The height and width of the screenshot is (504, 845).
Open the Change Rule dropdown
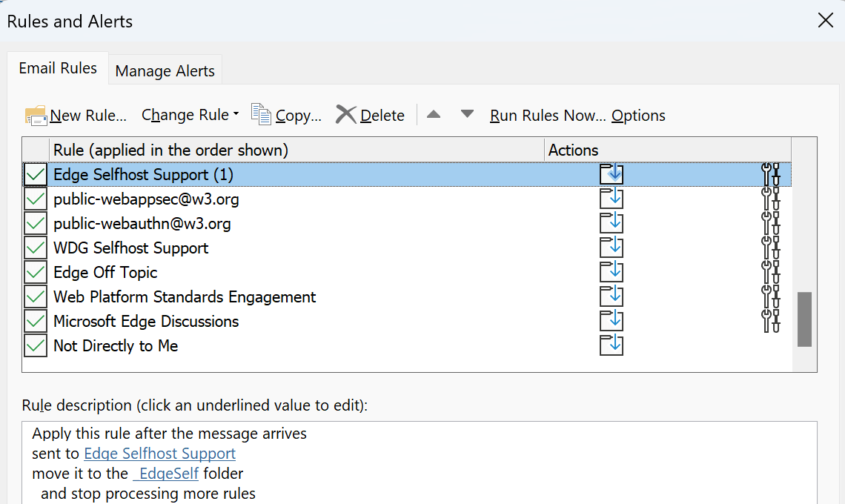(x=190, y=115)
